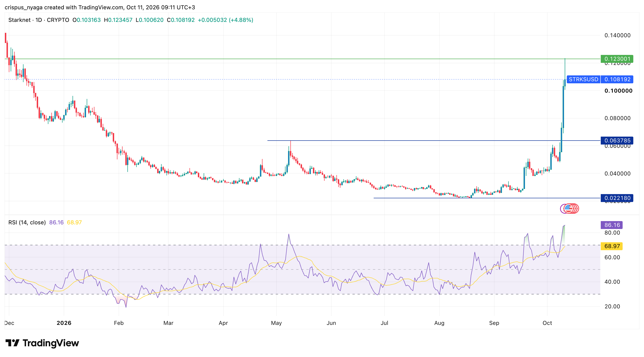Click the attribution text crispus_nyaga created with TradingView.com
The image size is (644, 357).
click(64, 7)
